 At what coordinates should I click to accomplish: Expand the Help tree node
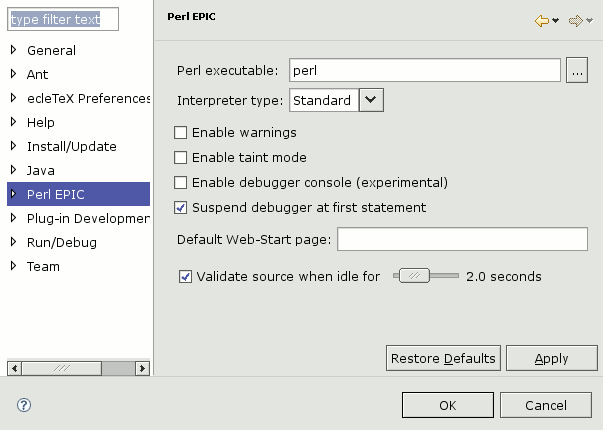tap(13, 122)
